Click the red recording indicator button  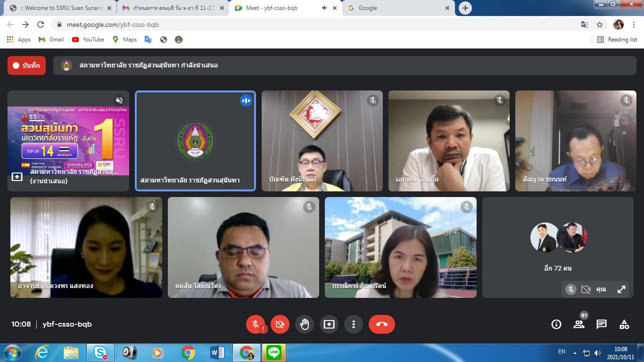tap(26, 66)
